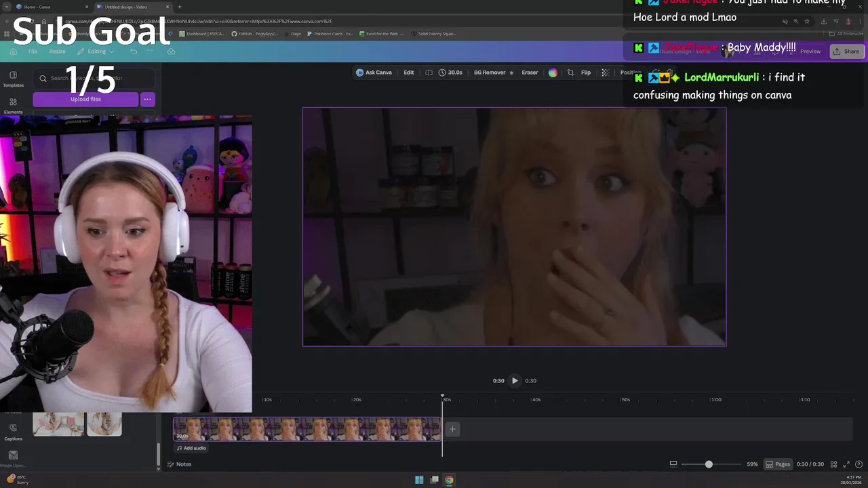Select the clip in the timeline

[307, 429]
